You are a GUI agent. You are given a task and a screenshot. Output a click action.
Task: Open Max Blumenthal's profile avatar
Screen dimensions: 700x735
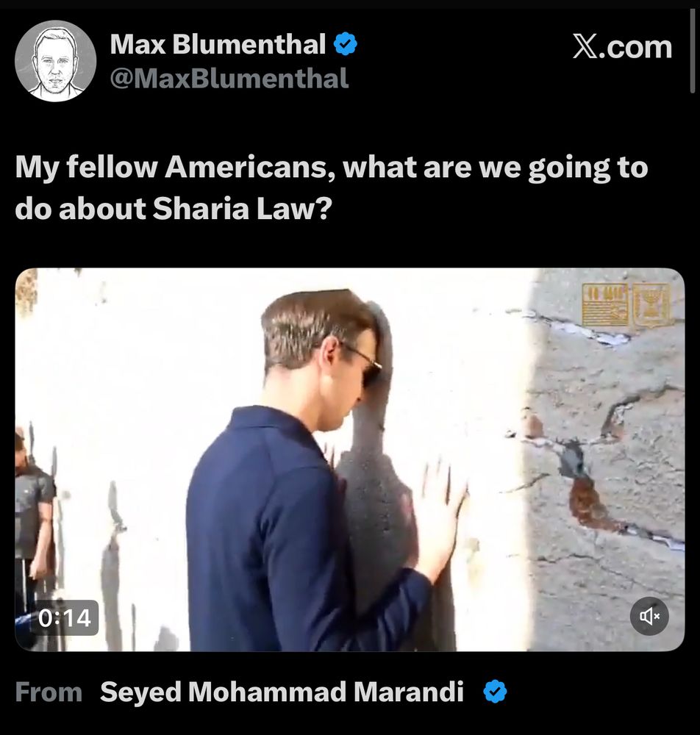pyautogui.click(x=55, y=61)
